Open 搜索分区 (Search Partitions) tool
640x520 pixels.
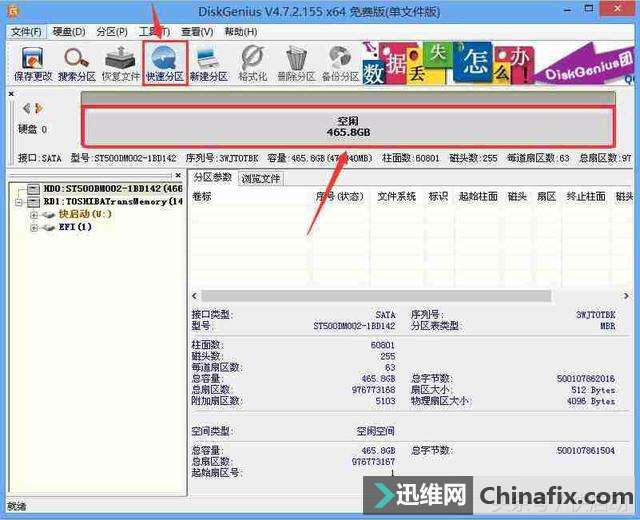[75, 62]
